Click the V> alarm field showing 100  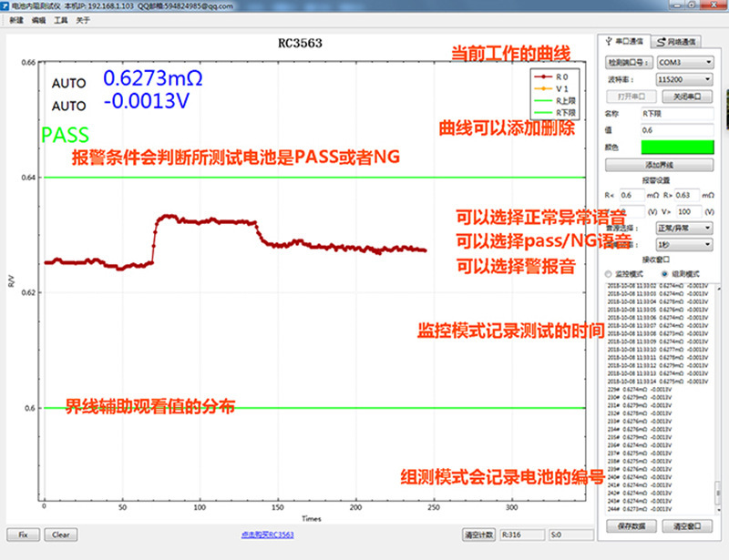pos(688,212)
